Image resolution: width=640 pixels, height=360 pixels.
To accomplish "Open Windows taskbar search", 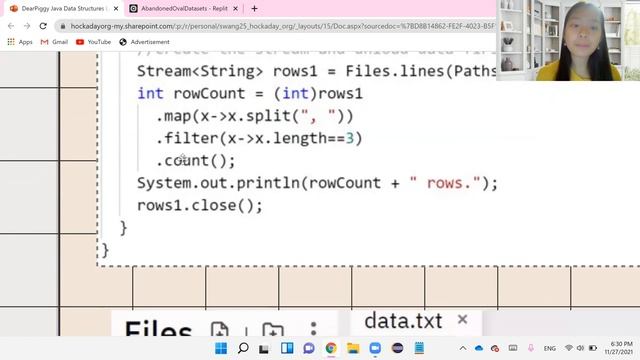I will tap(243, 348).
